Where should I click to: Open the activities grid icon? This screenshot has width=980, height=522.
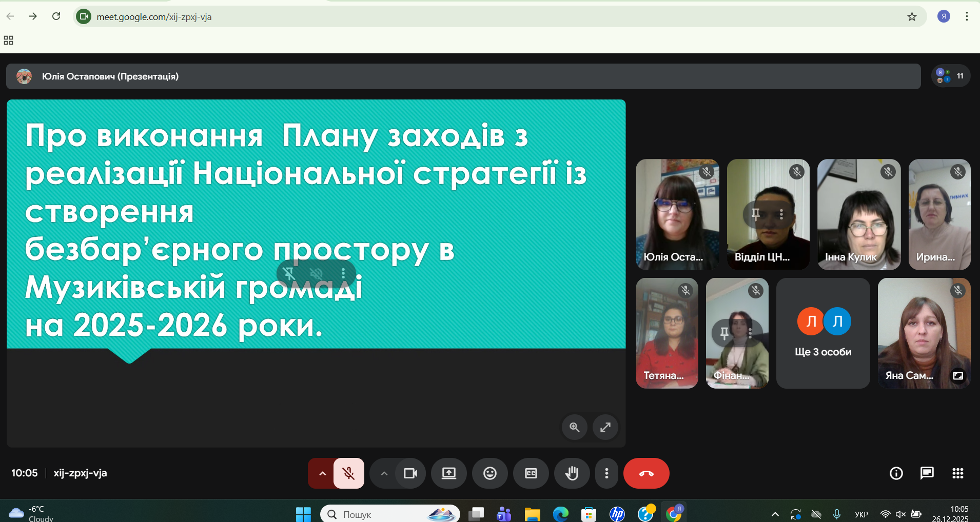tap(957, 473)
